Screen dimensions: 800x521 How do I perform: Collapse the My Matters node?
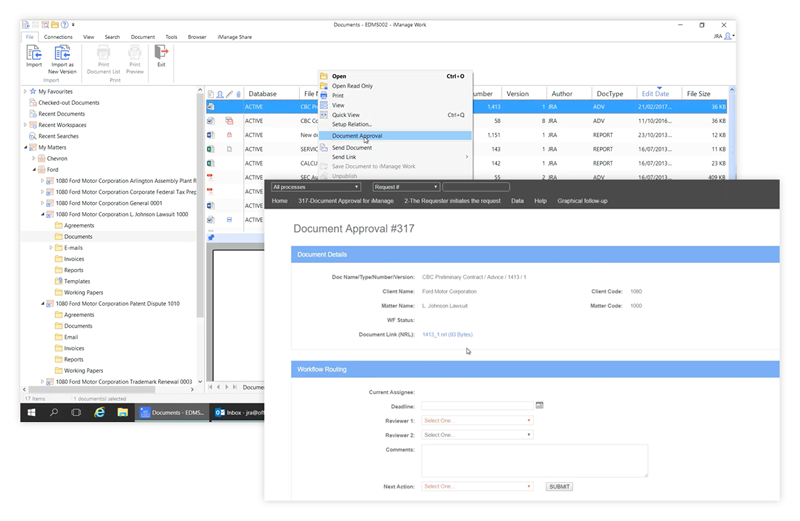(26, 147)
